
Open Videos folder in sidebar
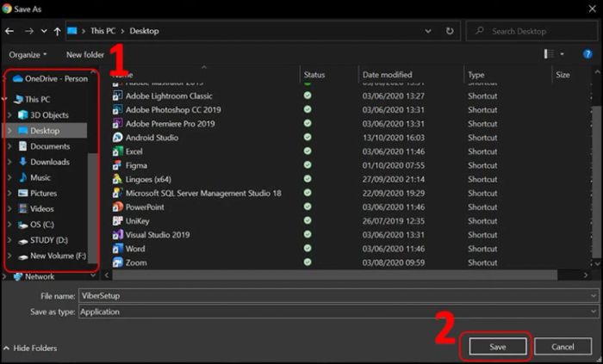[x=36, y=209]
